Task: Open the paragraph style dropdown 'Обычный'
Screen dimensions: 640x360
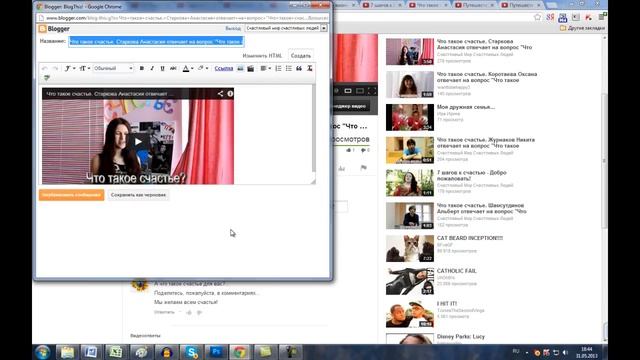Action: point(113,68)
